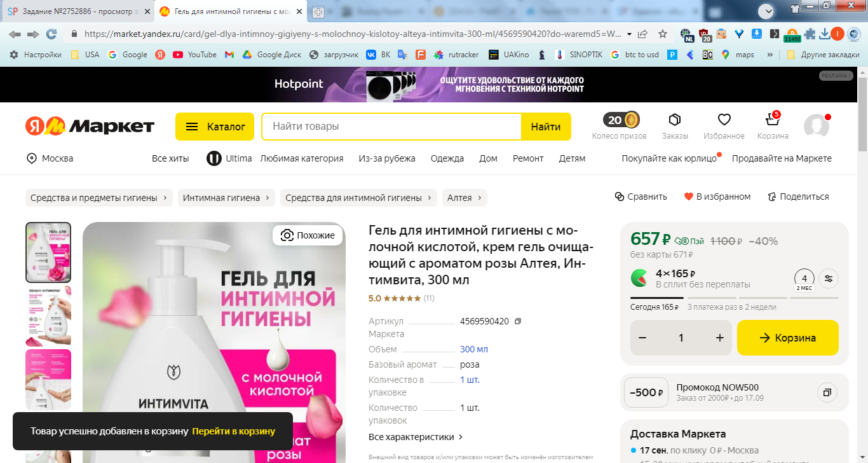Click Поделиться share link

[798, 197]
